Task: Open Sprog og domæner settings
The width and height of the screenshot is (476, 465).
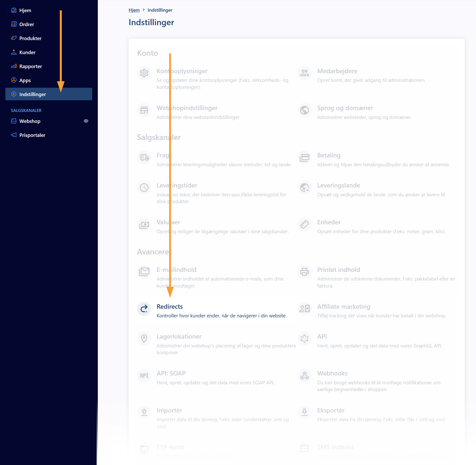Action: point(345,108)
